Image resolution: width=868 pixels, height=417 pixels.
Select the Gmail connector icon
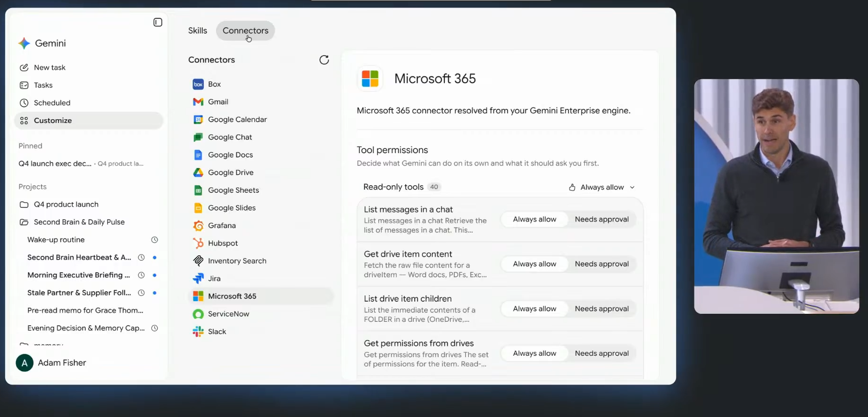198,102
